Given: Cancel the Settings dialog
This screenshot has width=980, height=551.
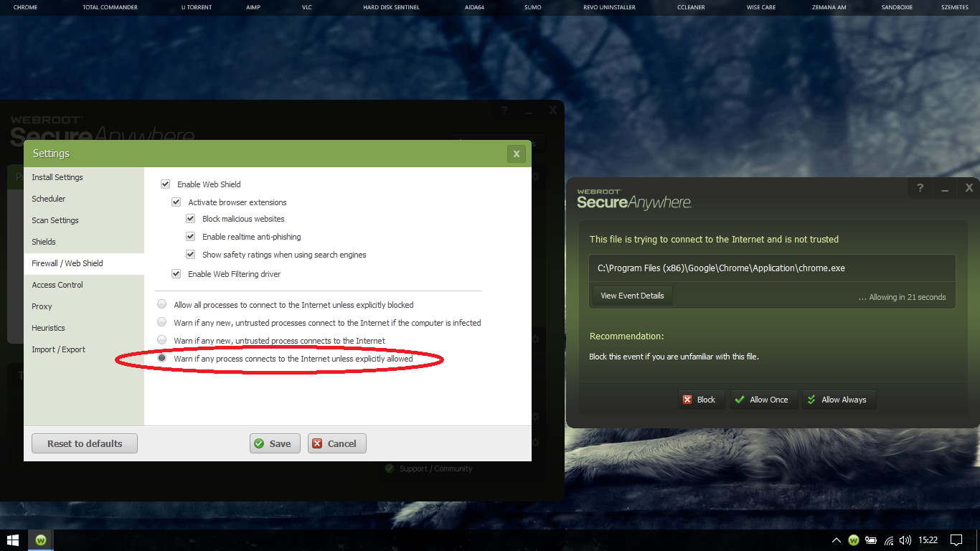Looking at the screenshot, I should pyautogui.click(x=337, y=443).
